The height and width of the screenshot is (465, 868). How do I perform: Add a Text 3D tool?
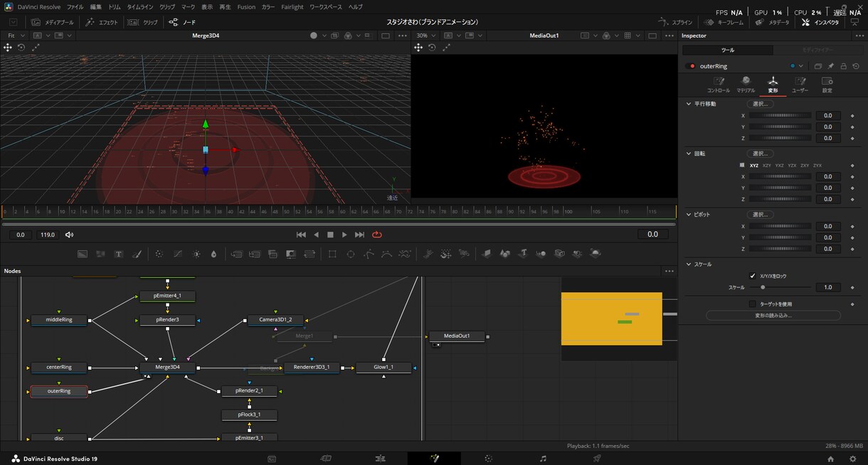pyautogui.click(x=523, y=254)
